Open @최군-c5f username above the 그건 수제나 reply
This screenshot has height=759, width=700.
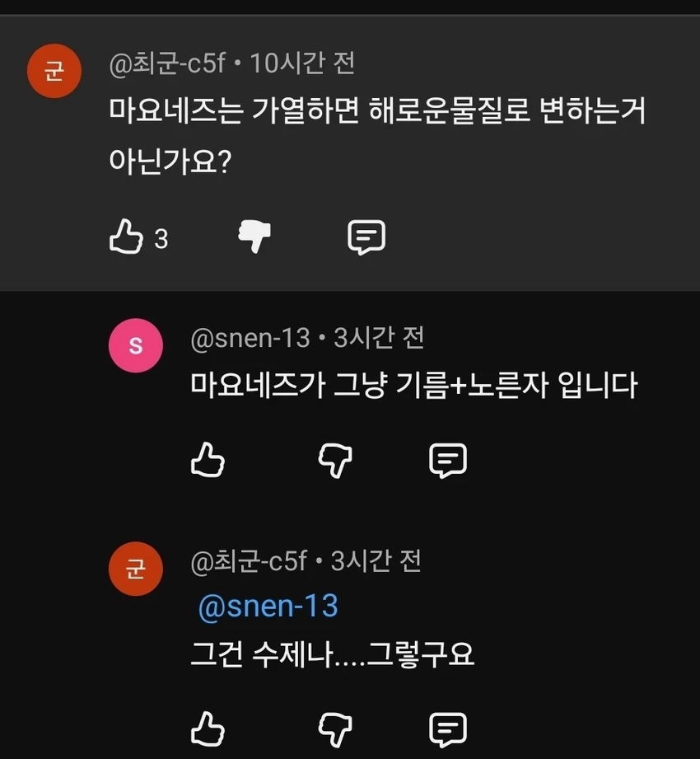[249, 562]
